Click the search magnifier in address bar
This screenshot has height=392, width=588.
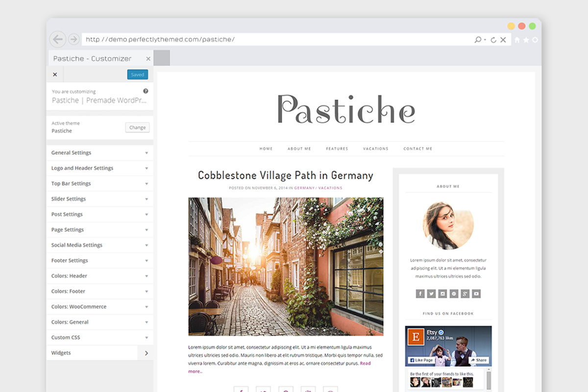[x=478, y=40]
